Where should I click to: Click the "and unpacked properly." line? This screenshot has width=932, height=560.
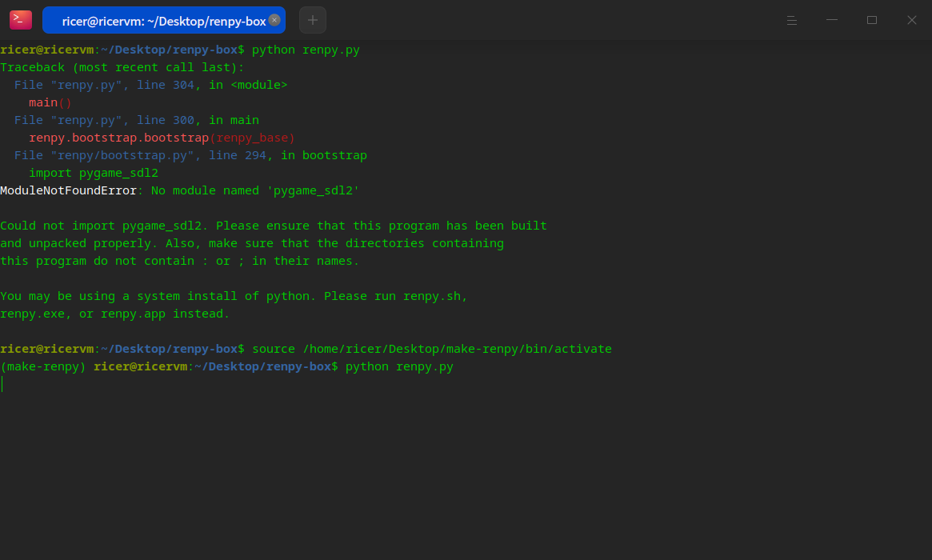coord(252,243)
